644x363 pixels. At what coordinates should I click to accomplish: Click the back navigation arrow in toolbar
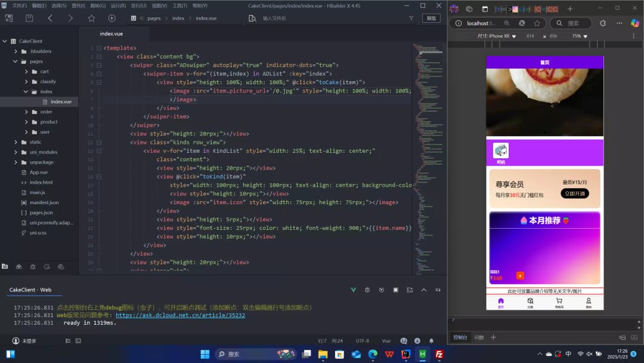50,19
